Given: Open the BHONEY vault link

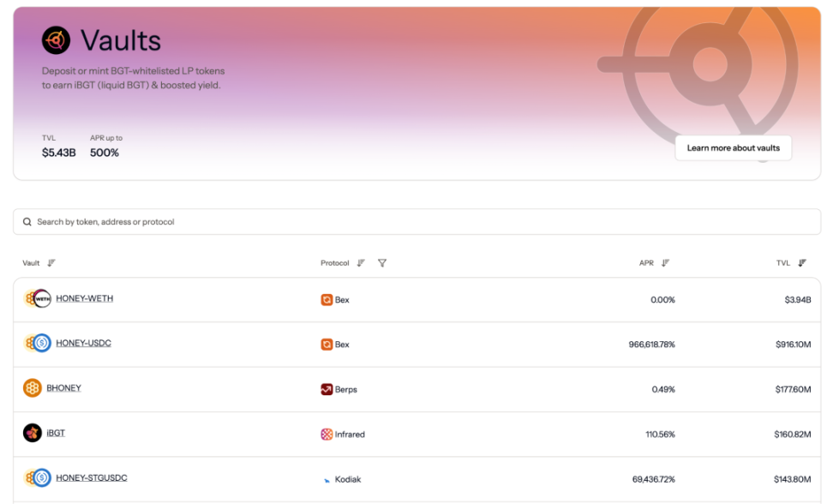Looking at the screenshot, I should pos(63,388).
